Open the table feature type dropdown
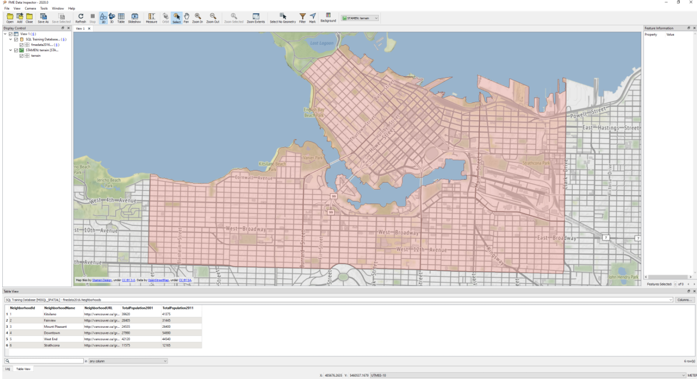The width and height of the screenshot is (697, 379). tap(339, 300)
